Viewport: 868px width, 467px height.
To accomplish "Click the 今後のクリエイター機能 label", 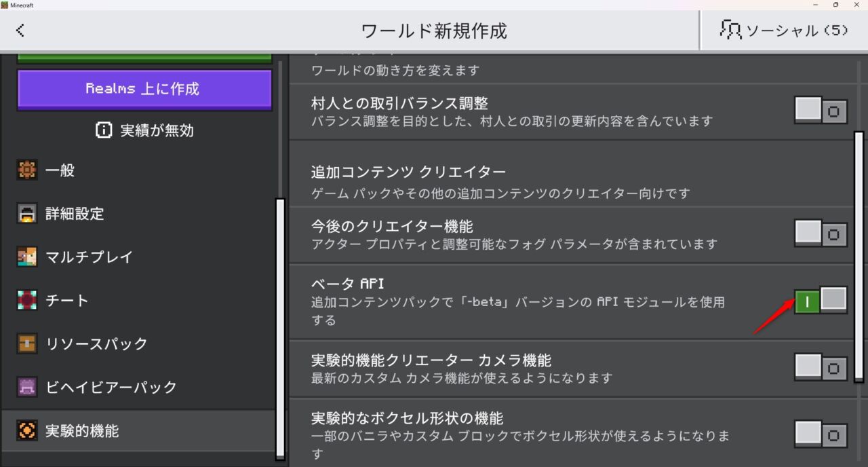I will click(392, 226).
